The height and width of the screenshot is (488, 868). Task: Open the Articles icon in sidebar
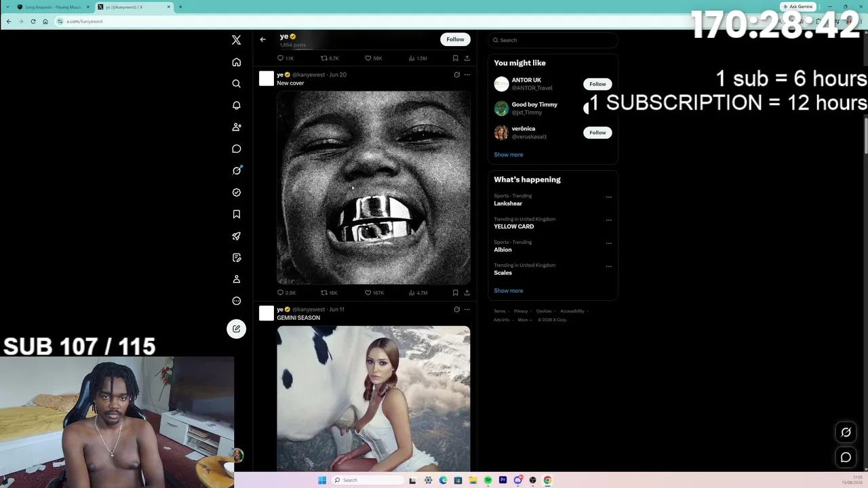point(236,258)
